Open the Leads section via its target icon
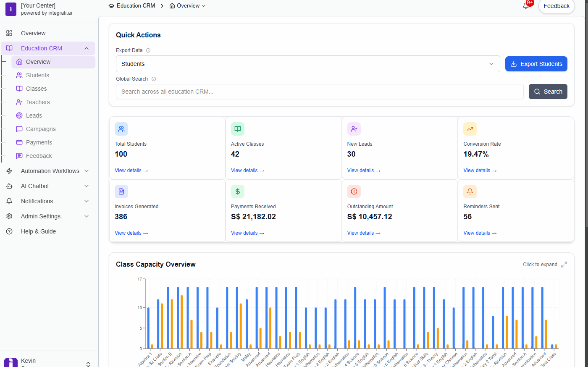Image resolution: width=588 pixels, height=367 pixels. click(x=19, y=115)
